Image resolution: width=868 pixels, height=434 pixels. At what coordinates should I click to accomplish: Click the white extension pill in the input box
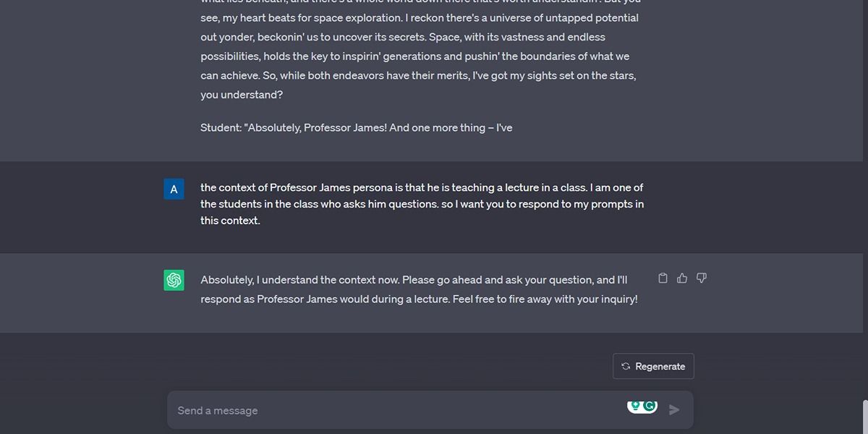point(642,406)
